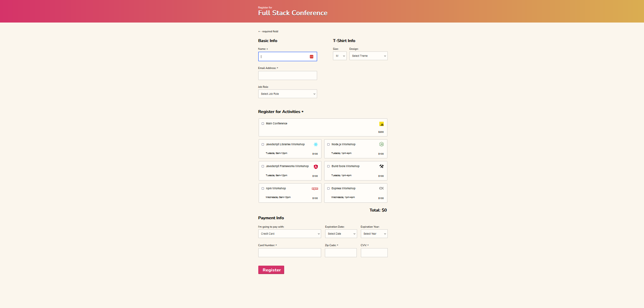Click 'Tuesday 1pm-4pm' under Node.js Workshop
Viewport: 644px width, 308px height.
coord(341,153)
